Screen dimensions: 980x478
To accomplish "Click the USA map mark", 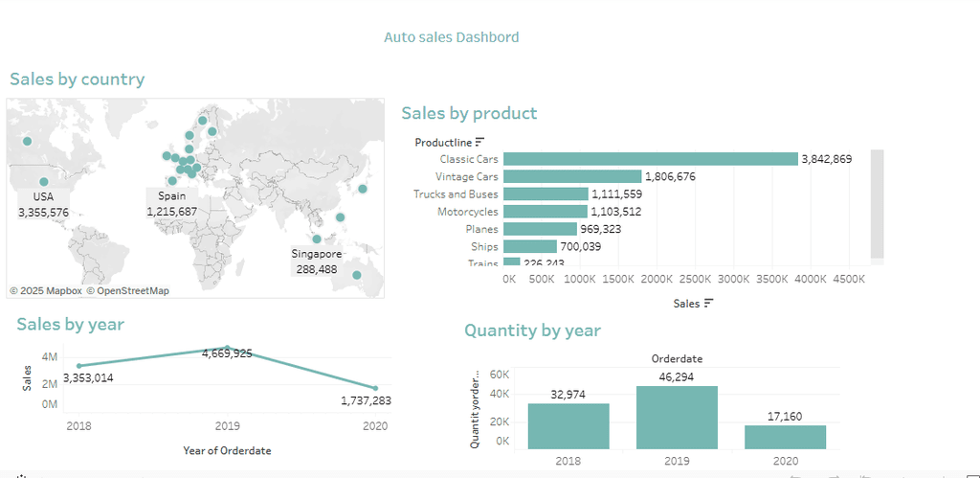I will pos(43,181).
